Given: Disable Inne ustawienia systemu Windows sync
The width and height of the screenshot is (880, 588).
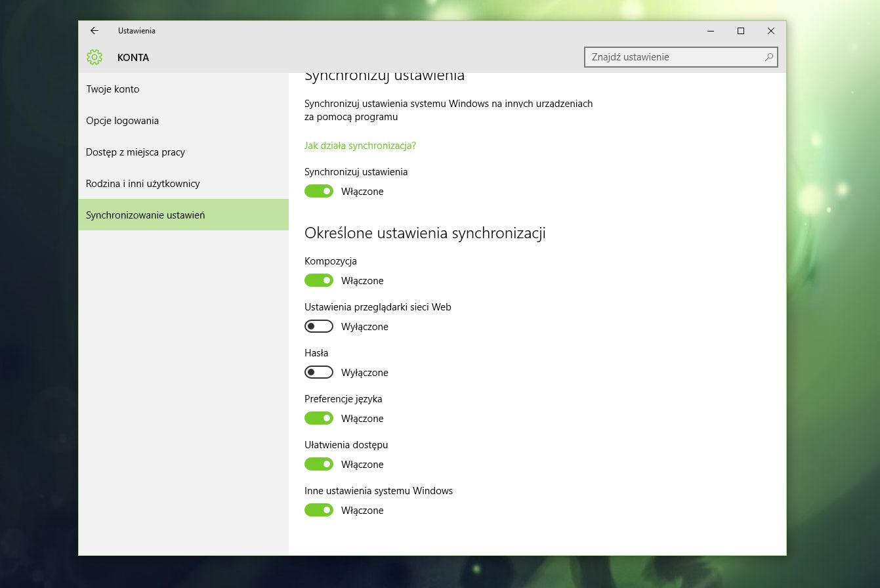Looking at the screenshot, I should pos(319,510).
